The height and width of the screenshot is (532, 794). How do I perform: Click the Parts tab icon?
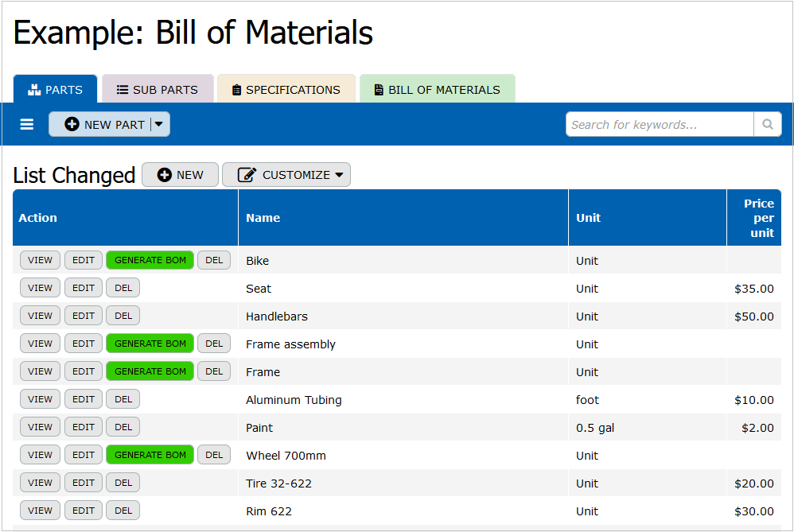pyautogui.click(x=33, y=90)
